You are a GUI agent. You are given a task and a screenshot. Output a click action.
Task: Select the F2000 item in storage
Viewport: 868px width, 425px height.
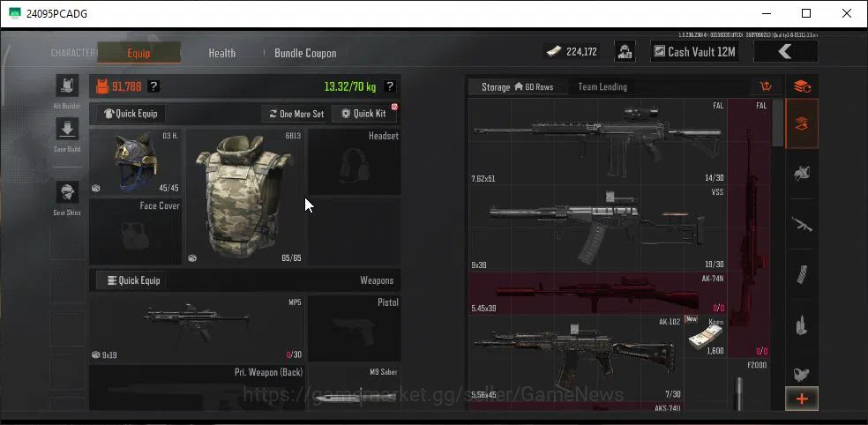[x=749, y=384]
